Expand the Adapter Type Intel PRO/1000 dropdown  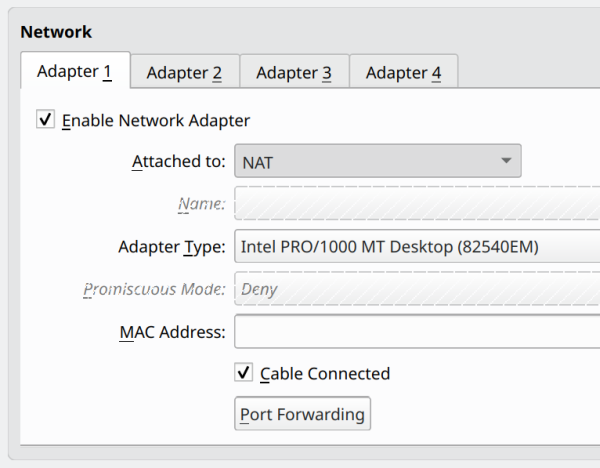point(416,247)
